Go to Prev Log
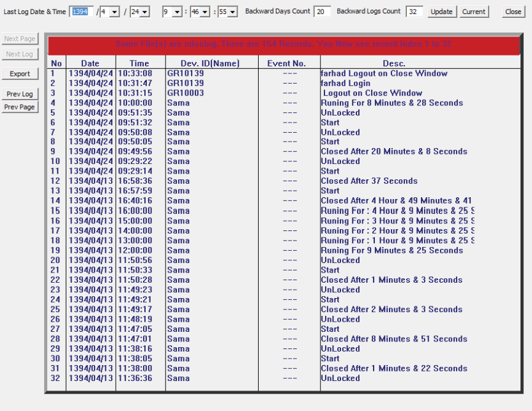The width and height of the screenshot is (532, 411). coord(20,94)
